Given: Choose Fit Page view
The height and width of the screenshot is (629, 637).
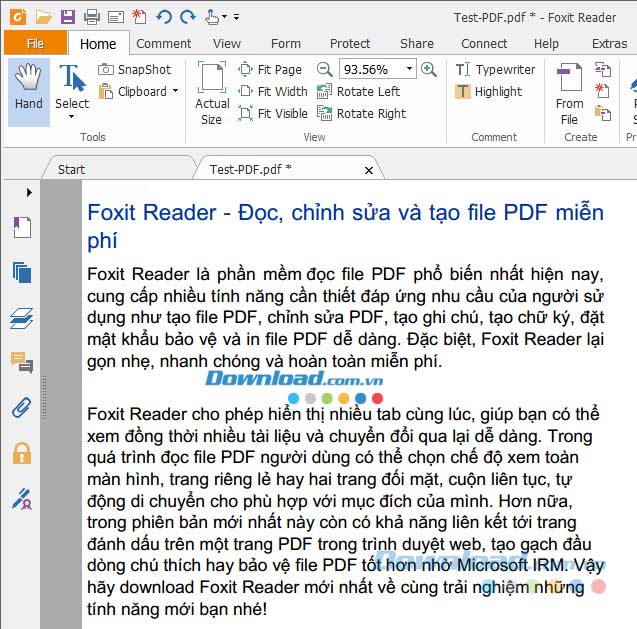Looking at the screenshot, I should 270,69.
